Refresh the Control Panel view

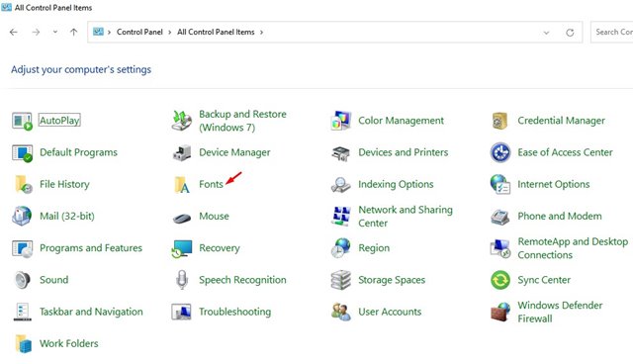[x=570, y=33]
